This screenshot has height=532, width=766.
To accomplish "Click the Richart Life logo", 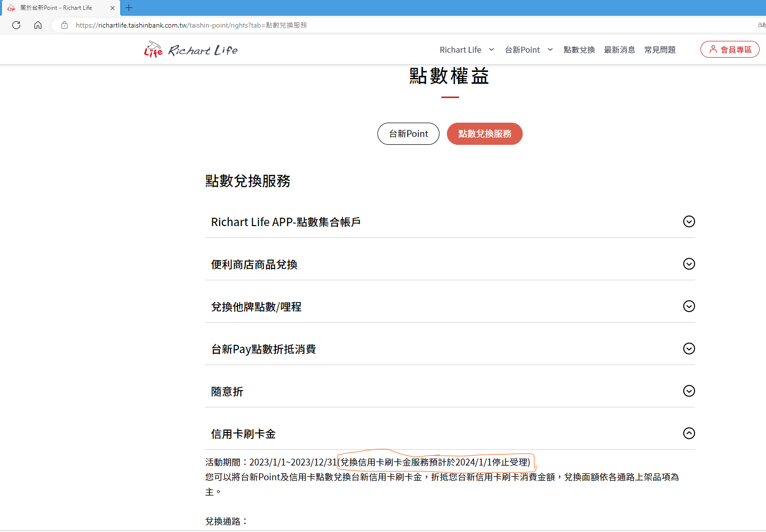I will [x=191, y=50].
